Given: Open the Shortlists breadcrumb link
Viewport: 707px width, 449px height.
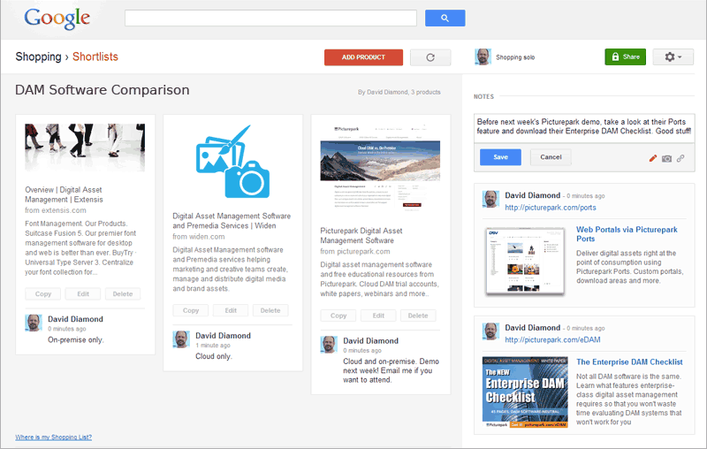Looking at the screenshot, I should pyautogui.click(x=95, y=57).
